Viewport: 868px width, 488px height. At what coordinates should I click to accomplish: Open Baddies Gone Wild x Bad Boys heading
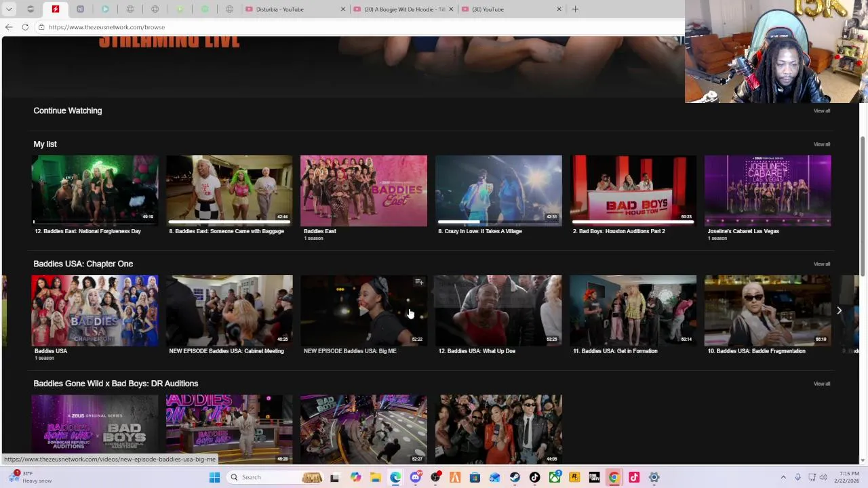tap(116, 384)
